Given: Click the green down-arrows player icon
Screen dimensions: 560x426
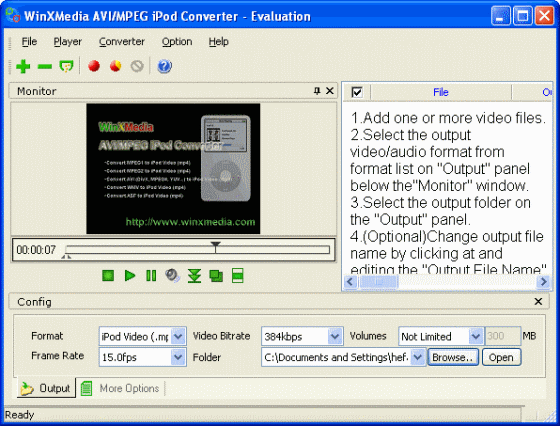Looking at the screenshot, I should click(194, 276).
